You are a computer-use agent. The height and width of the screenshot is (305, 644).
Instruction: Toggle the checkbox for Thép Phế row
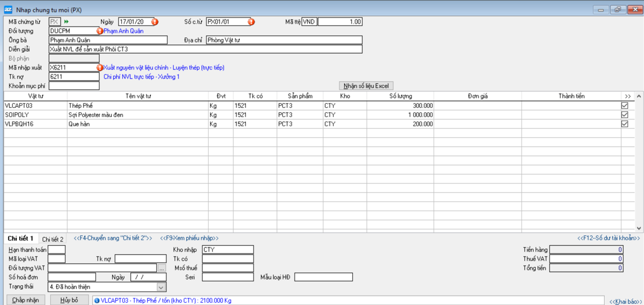(624, 106)
